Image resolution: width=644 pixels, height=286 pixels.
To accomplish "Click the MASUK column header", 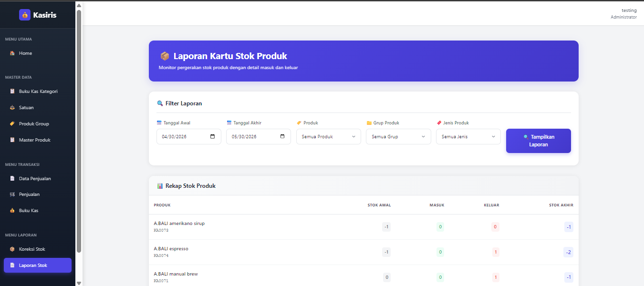I will [x=436, y=205].
